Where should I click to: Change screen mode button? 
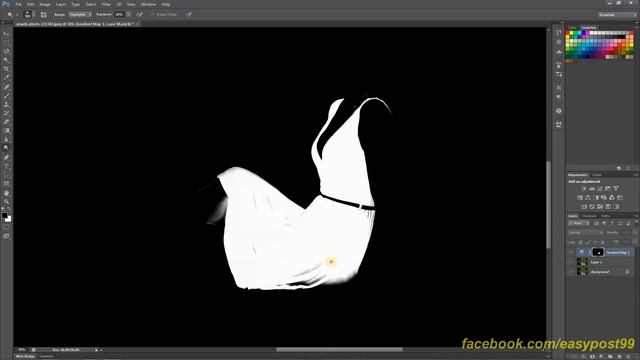(x=6, y=236)
